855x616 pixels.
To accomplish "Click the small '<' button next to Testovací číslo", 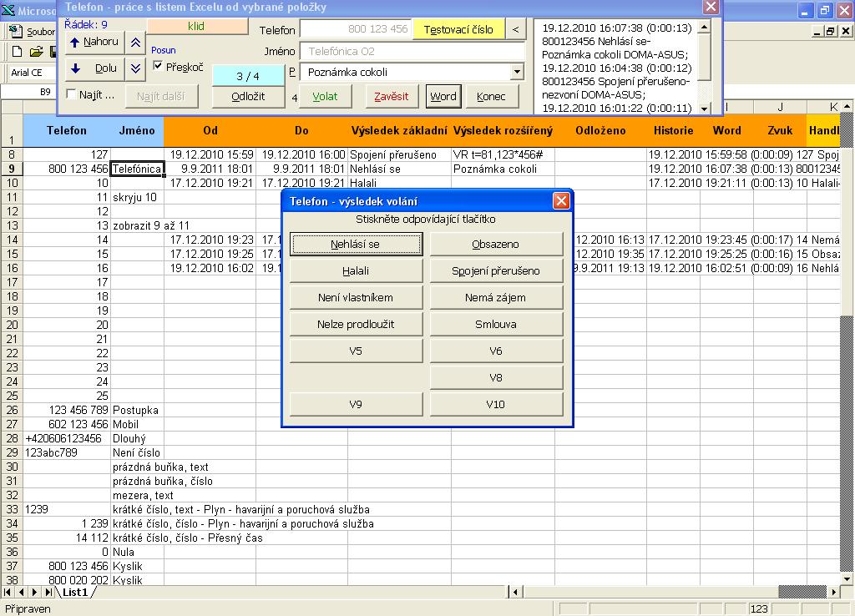I will 516,29.
